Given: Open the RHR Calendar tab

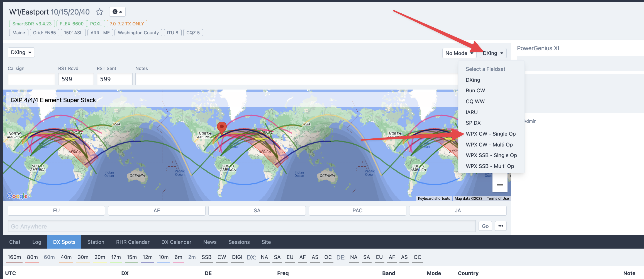Looking at the screenshot, I should tap(133, 242).
